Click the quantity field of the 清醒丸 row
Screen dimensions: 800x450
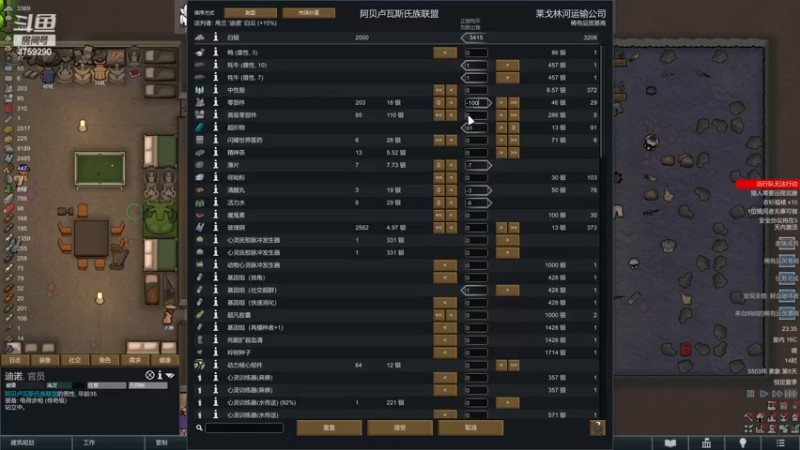pyautogui.click(x=476, y=190)
